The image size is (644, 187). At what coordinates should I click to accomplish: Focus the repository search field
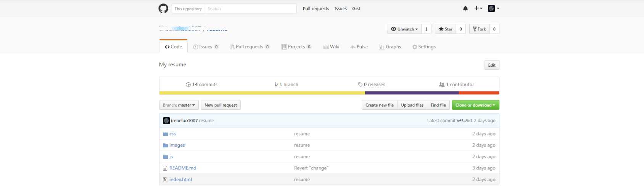[250, 8]
